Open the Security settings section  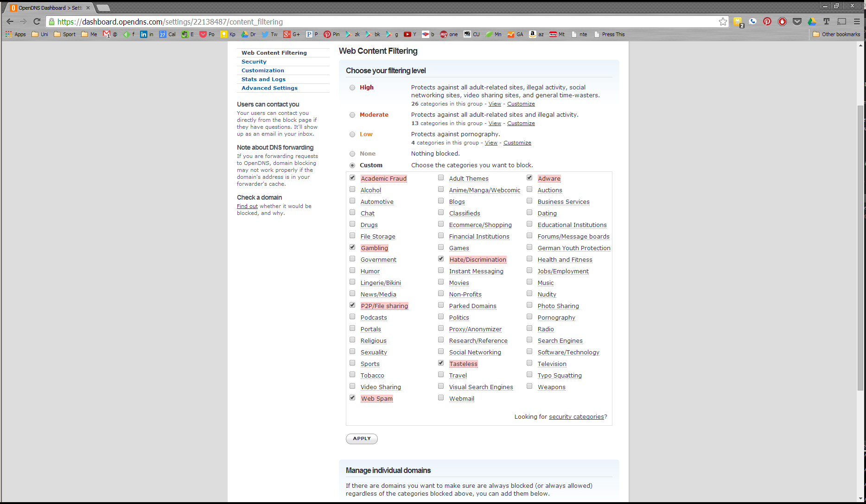coord(254,62)
